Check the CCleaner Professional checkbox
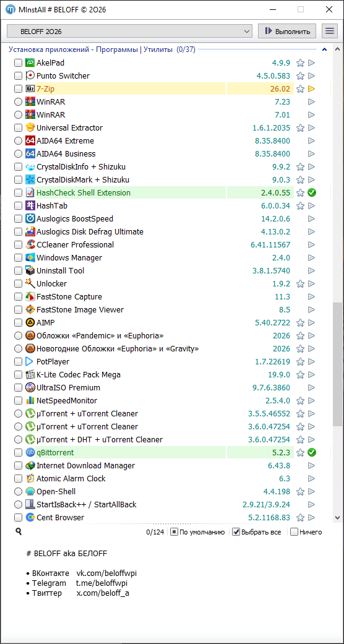This screenshot has height=644, width=344. (18, 245)
